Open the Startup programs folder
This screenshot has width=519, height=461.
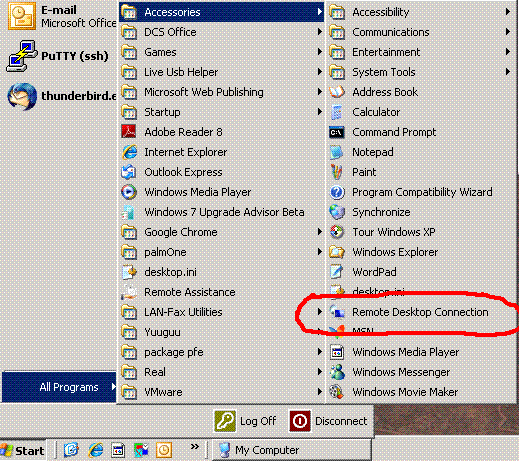pyautogui.click(x=221, y=112)
